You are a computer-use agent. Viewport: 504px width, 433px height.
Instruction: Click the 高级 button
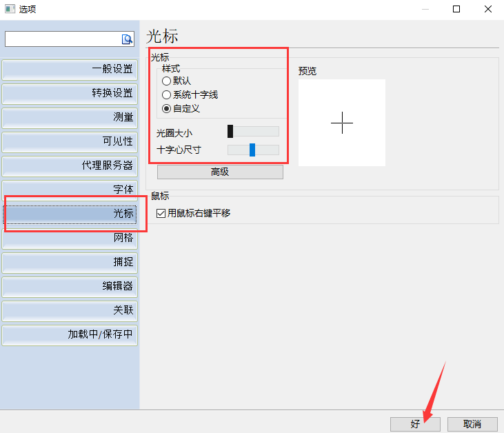pos(220,172)
